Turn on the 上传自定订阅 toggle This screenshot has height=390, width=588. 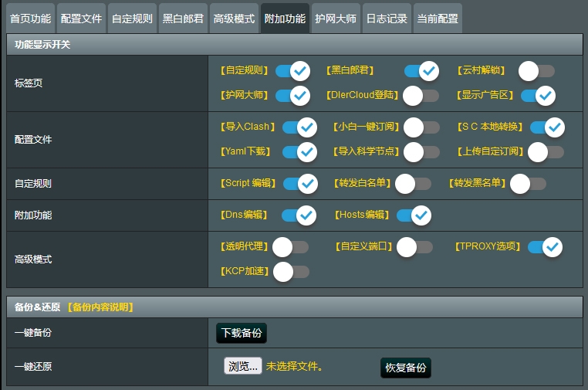click(546, 152)
